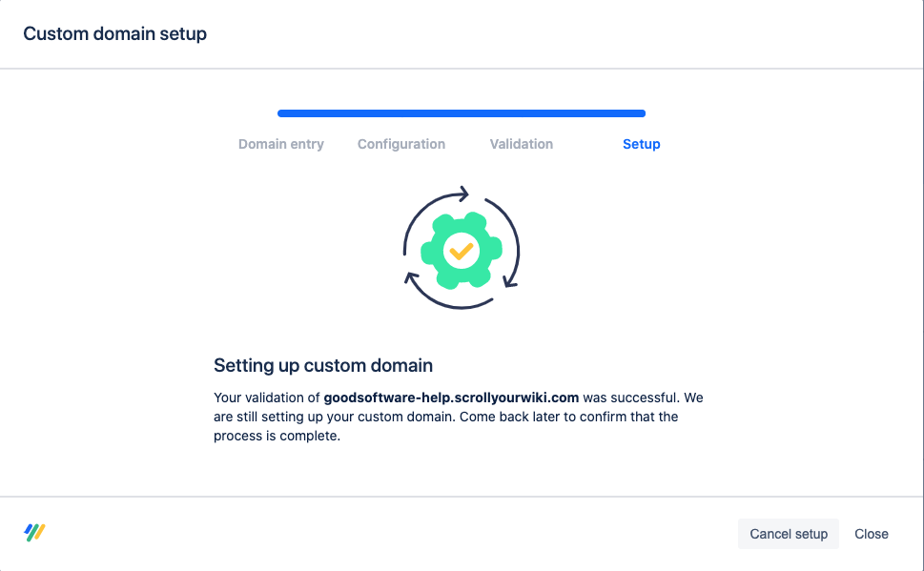Click the yellow checkmark inside the gear
924x571 pixels.
pyautogui.click(x=462, y=252)
